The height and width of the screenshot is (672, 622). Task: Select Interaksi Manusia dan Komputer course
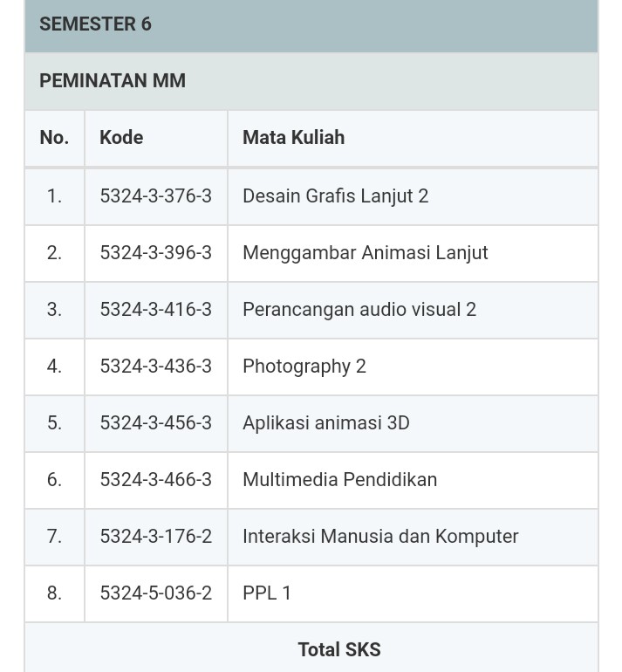coord(380,537)
